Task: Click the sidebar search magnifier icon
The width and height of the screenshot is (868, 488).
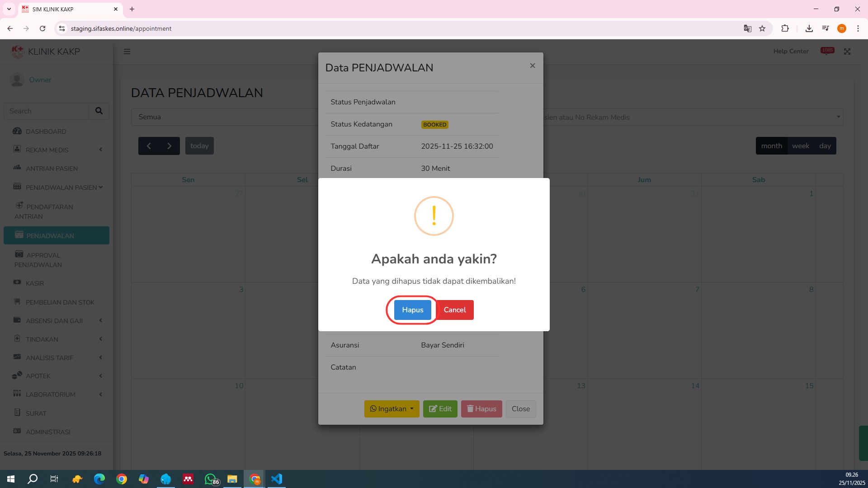Action: pyautogui.click(x=99, y=111)
